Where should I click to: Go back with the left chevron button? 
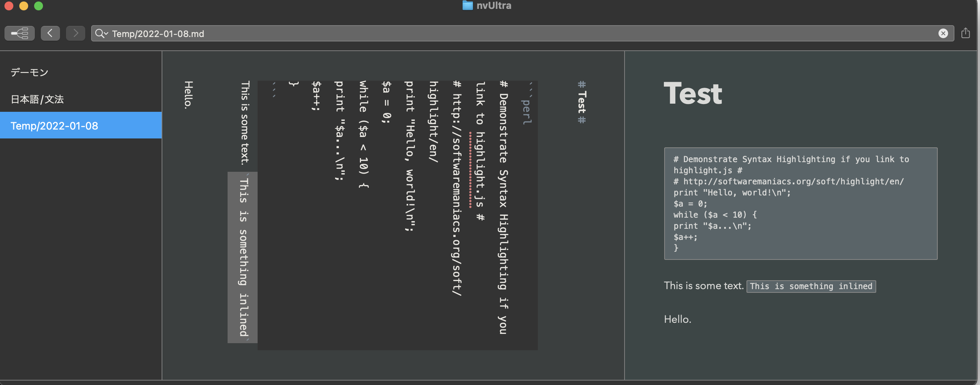tap(50, 33)
